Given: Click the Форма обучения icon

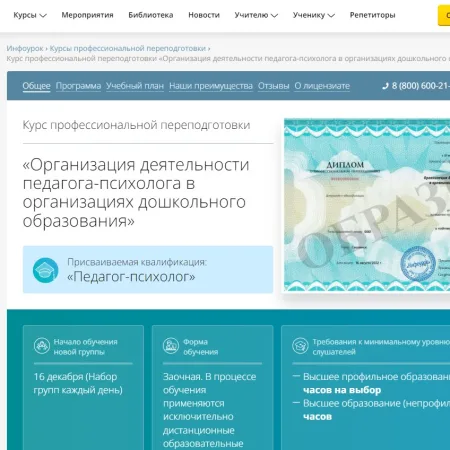Looking at the screenshot, I should click(171, 346).
